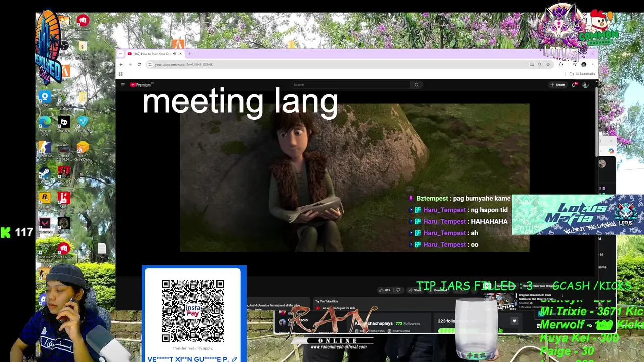
Task: Open the Chrome three-dot menu
Action: (x=593, y=64)
